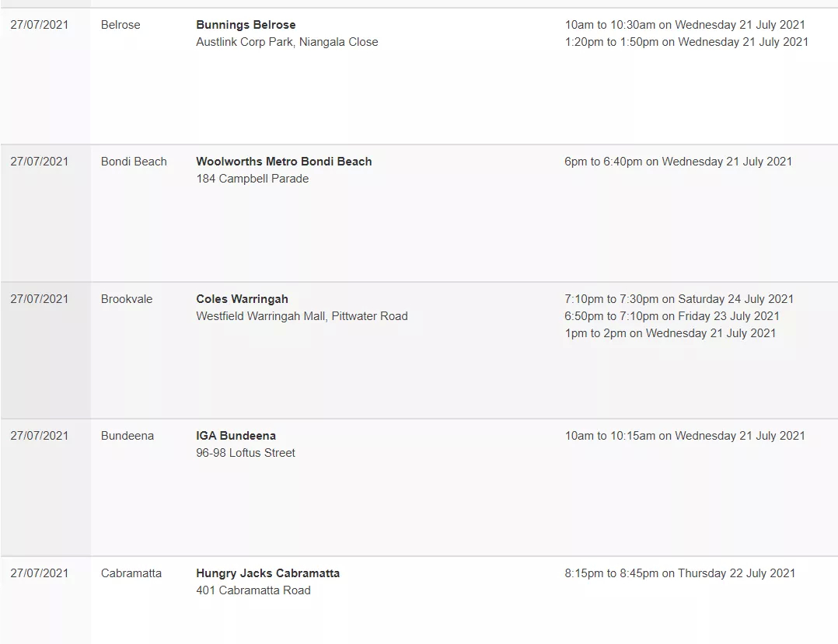Click the Saturday 24 July Coles time
838x644 pixels.
[x=679, y=299]
